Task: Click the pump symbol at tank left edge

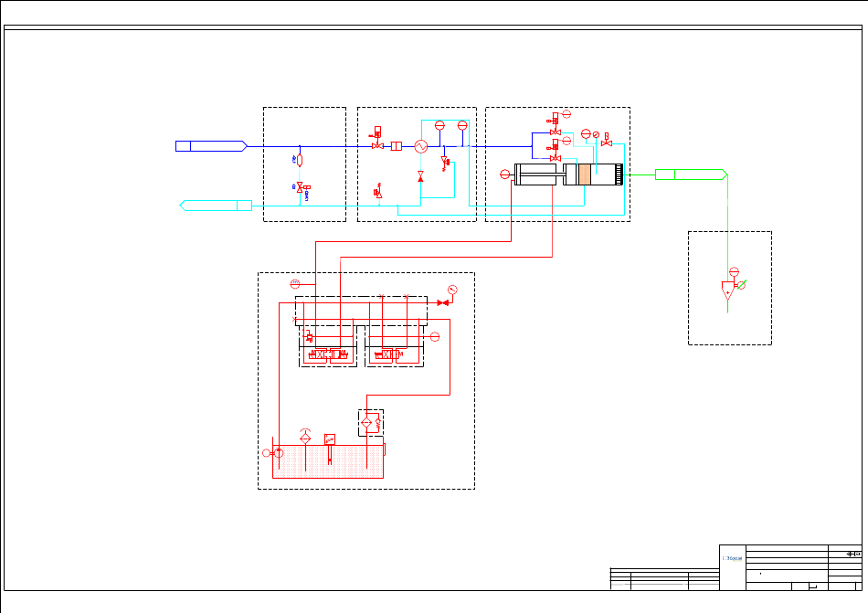Action: (x=279, y=453)
